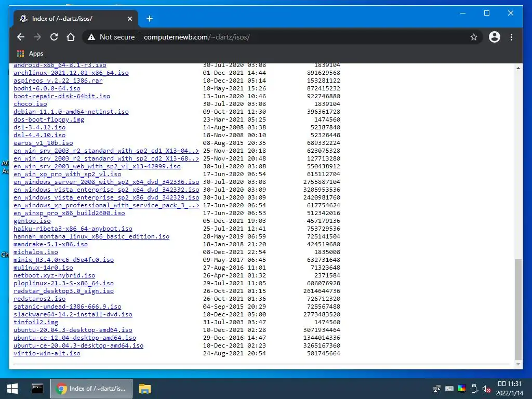Click the dsl-4.4.10.iso link
532x399 pixels.
tap(39, 135)
